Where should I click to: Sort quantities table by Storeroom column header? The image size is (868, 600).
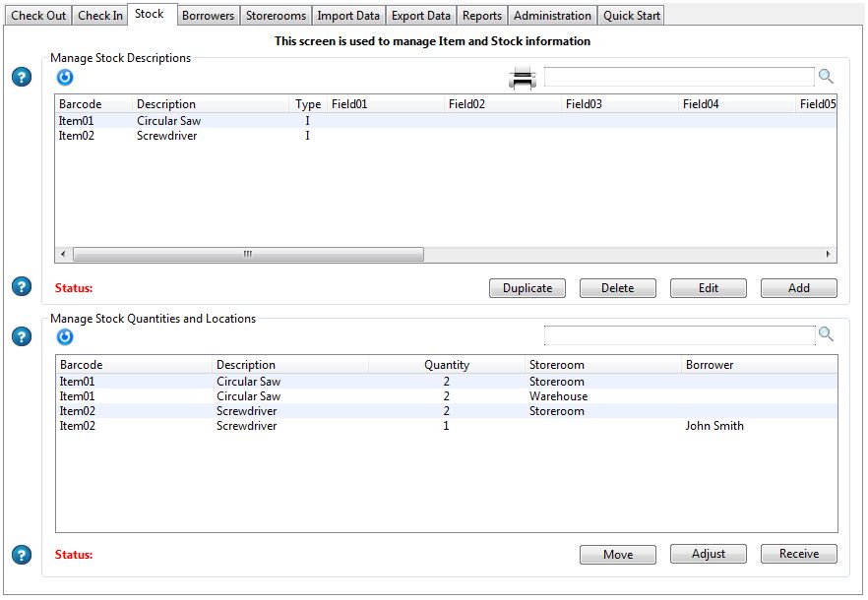557,365
